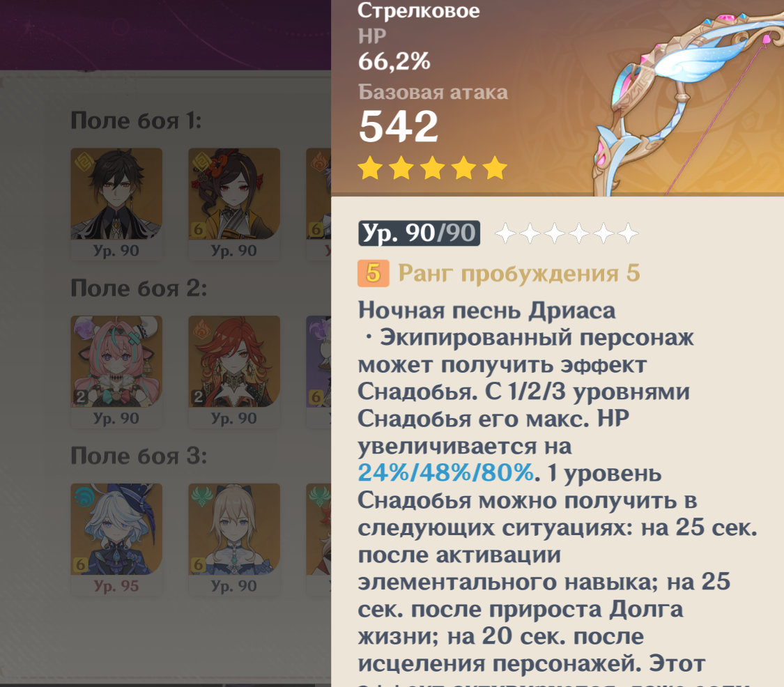Click the five gold rarity stars
784x687 pixels.
[x=433, y=168]
